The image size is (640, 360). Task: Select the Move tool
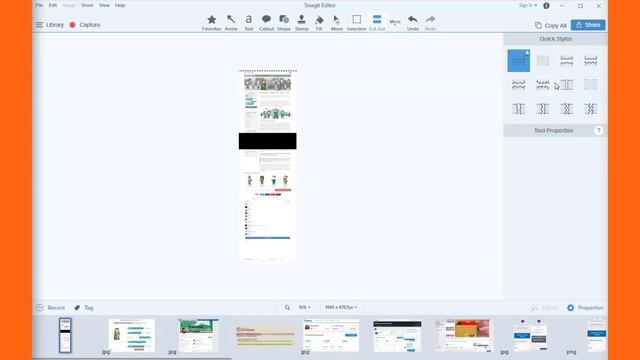tap(336, 22)
